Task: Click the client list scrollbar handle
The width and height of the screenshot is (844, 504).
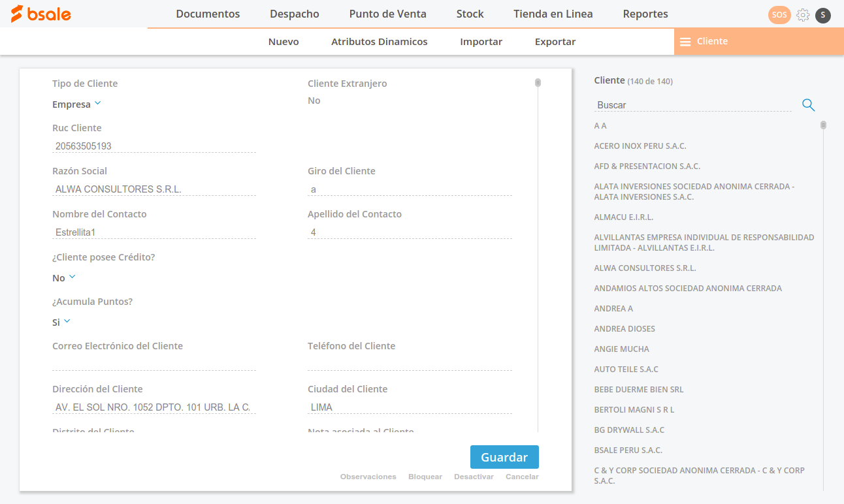Action: point(823,125)
